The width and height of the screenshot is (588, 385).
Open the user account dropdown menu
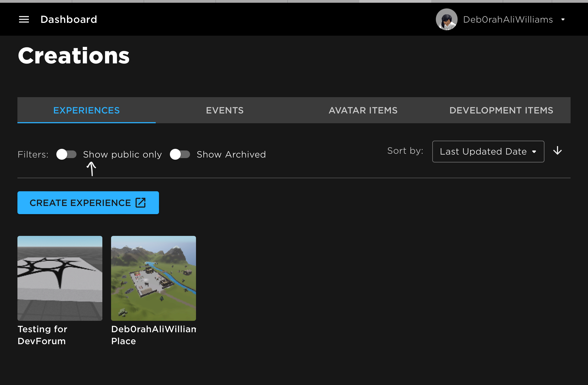[x=565, y=19]
